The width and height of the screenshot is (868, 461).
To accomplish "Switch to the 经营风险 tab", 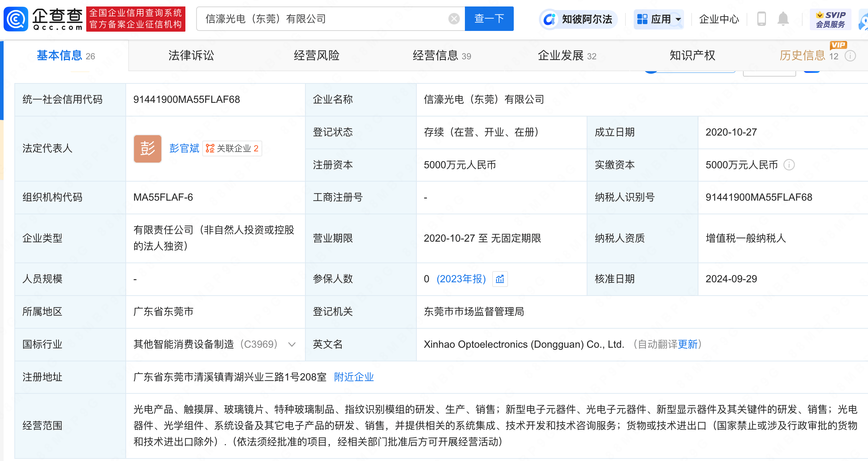I will pos(317,56).
